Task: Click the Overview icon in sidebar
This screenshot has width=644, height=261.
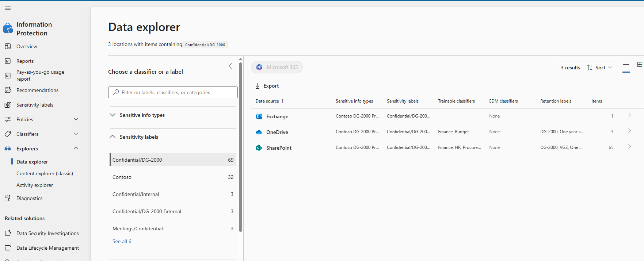Action: click(x=8, y=46)
